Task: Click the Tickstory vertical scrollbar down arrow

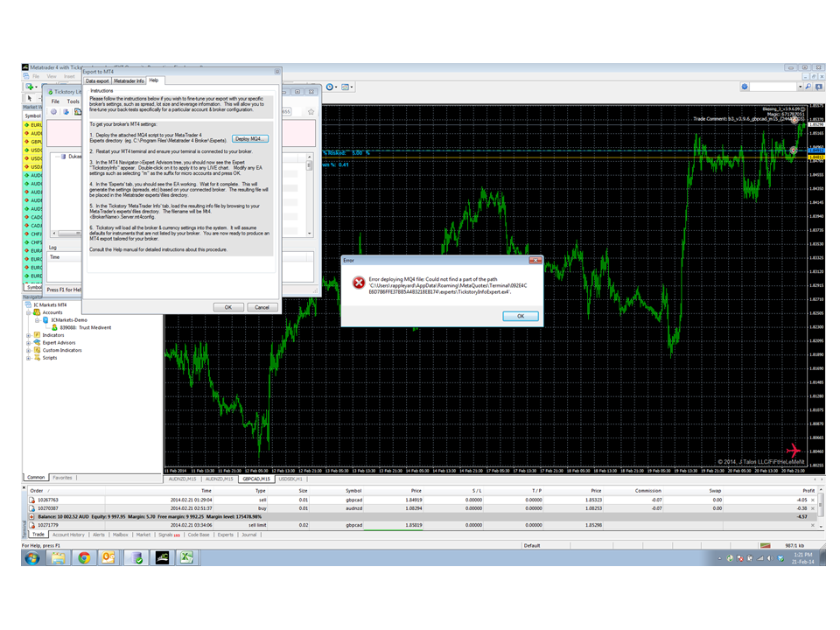Action: (309, 233)
